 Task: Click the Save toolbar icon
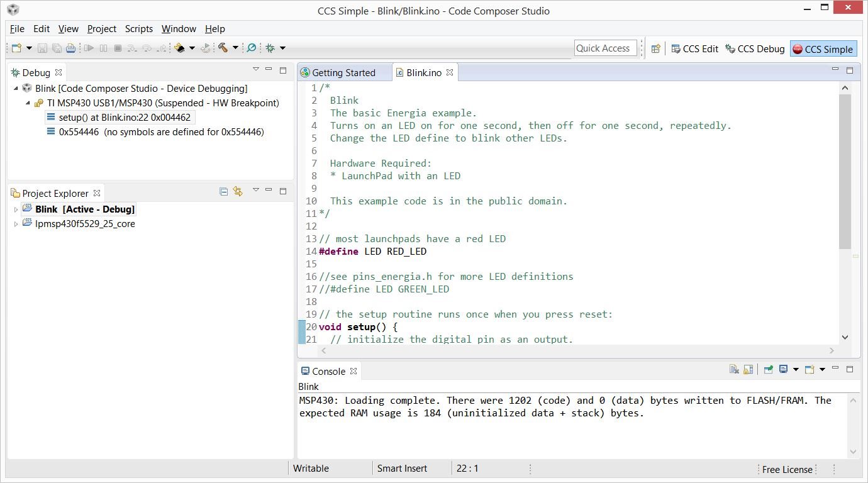click(42, 48)
